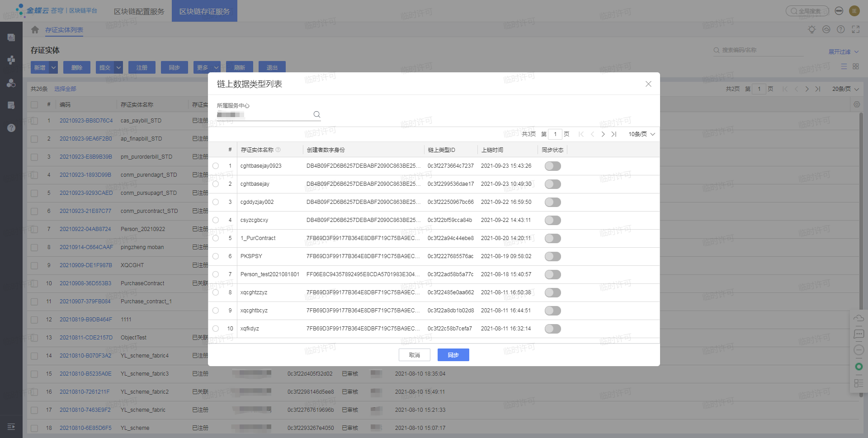The image size is (868, 438).
Task: Open entity link 20210923-BB8D76C4
Action: [x=86, y=121]
